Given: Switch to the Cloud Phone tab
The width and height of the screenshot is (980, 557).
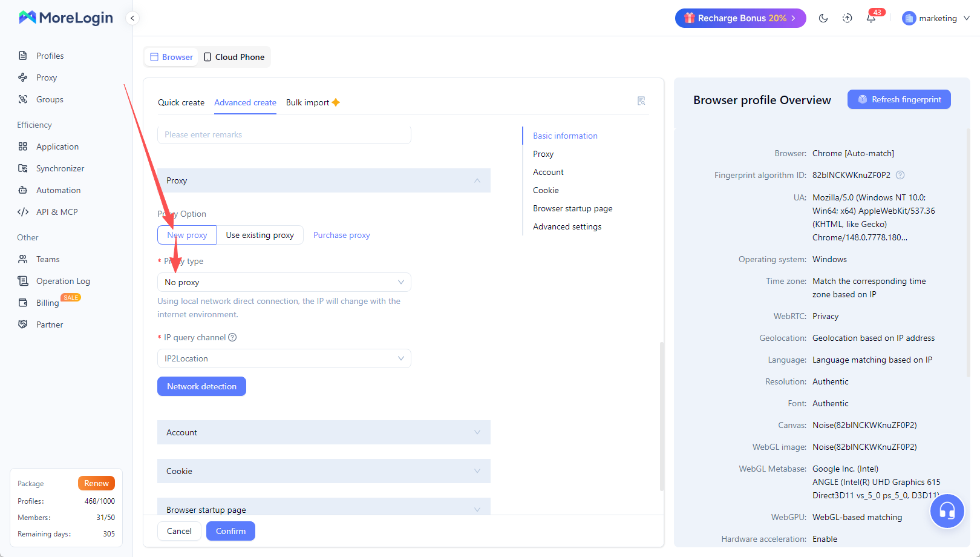Looking at the screenshot, I should point(234,57).
